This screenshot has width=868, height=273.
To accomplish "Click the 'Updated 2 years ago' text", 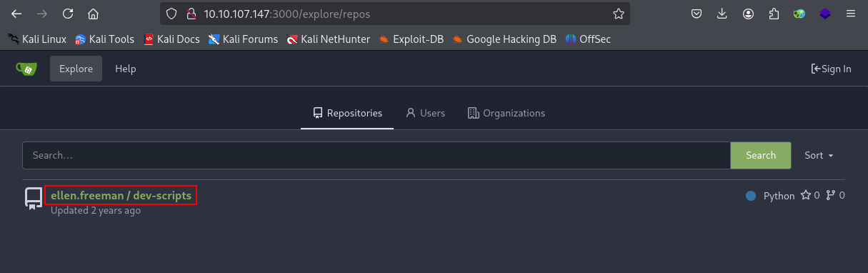I will pos(96,210).
